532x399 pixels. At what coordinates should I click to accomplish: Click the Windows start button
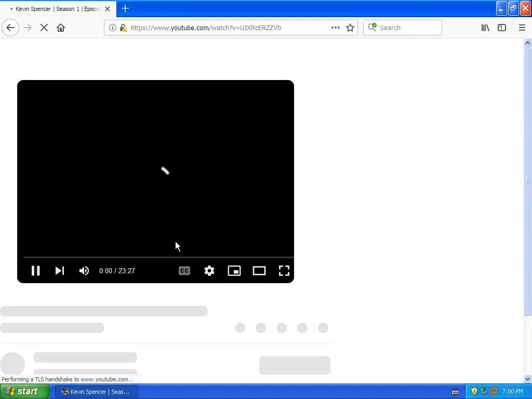(x=25, y=392)
